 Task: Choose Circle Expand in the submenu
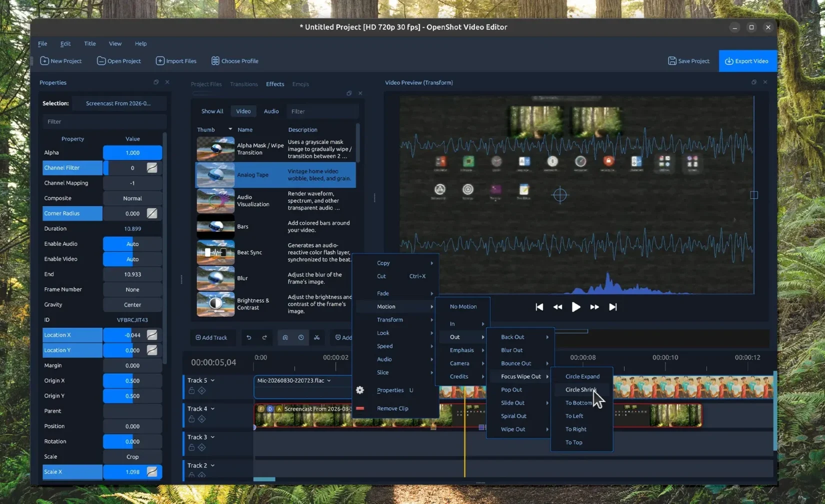[582, 376]
